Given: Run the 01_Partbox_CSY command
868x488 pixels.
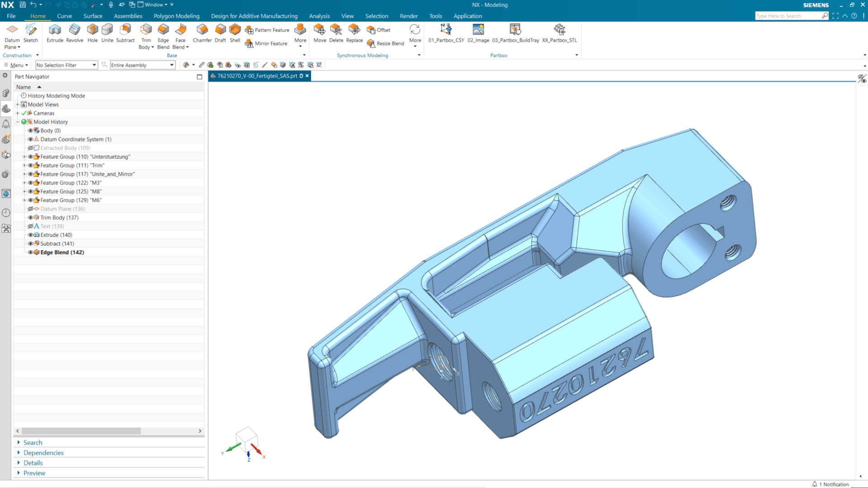Looking at the screenshot, I should 446,33.
